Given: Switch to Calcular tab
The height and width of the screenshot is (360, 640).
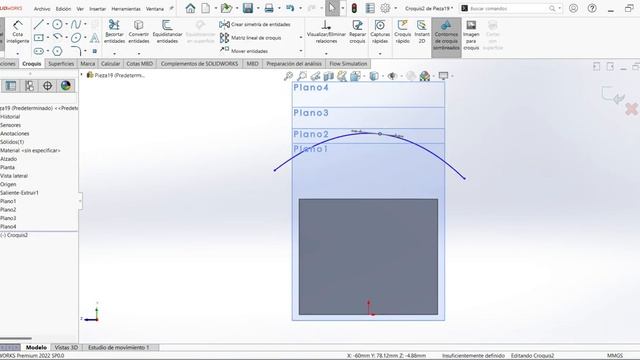Looking at the screenshot, I should 110,64.
